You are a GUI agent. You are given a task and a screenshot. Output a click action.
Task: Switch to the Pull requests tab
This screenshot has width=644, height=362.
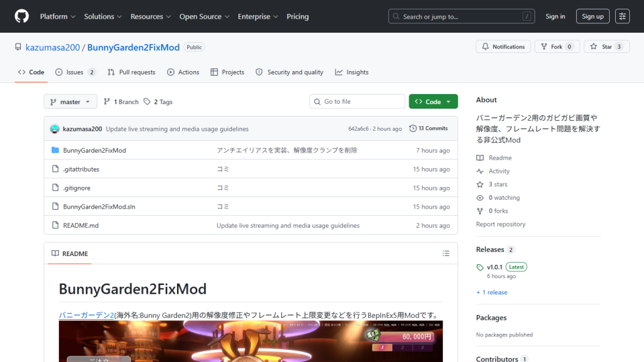131,72
